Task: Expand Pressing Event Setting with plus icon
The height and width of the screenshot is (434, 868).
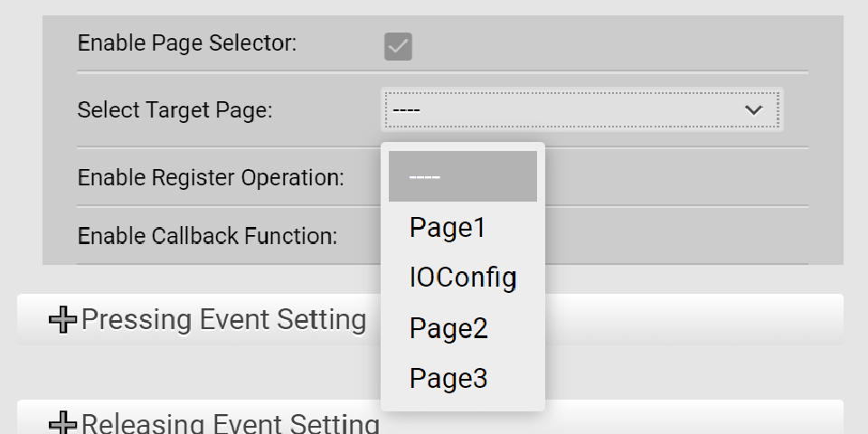Action: click(x=62, y=320)
